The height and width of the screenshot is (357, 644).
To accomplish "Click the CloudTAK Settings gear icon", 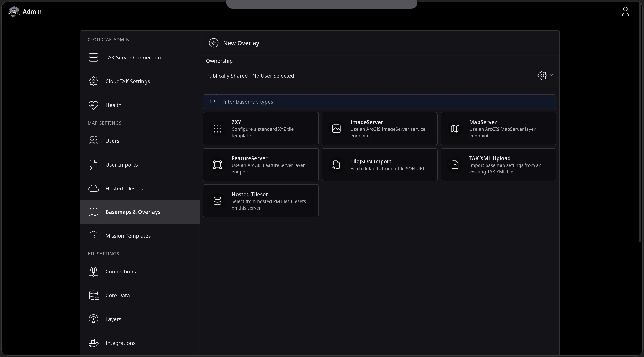I will click(94, 81).
